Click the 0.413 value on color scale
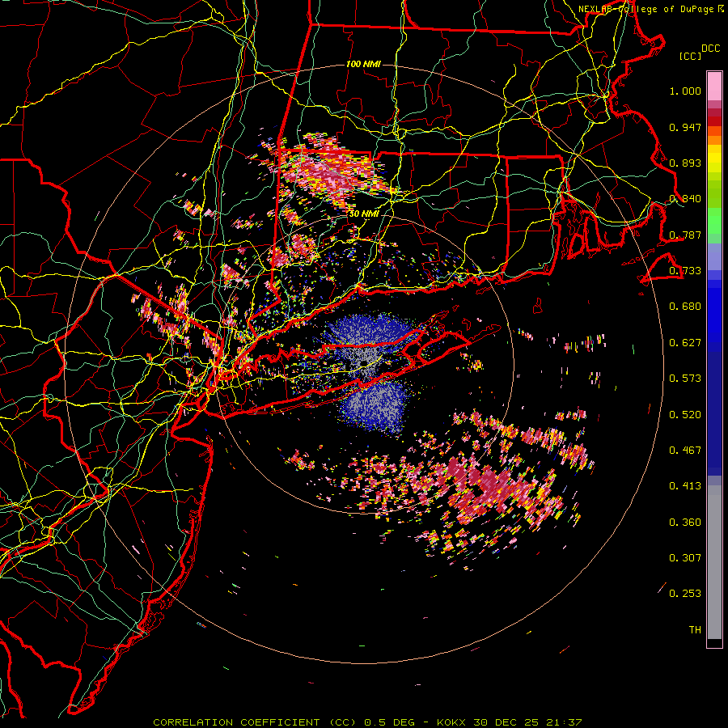This screenshot has width=728, height=728. (x=685, y=486)
